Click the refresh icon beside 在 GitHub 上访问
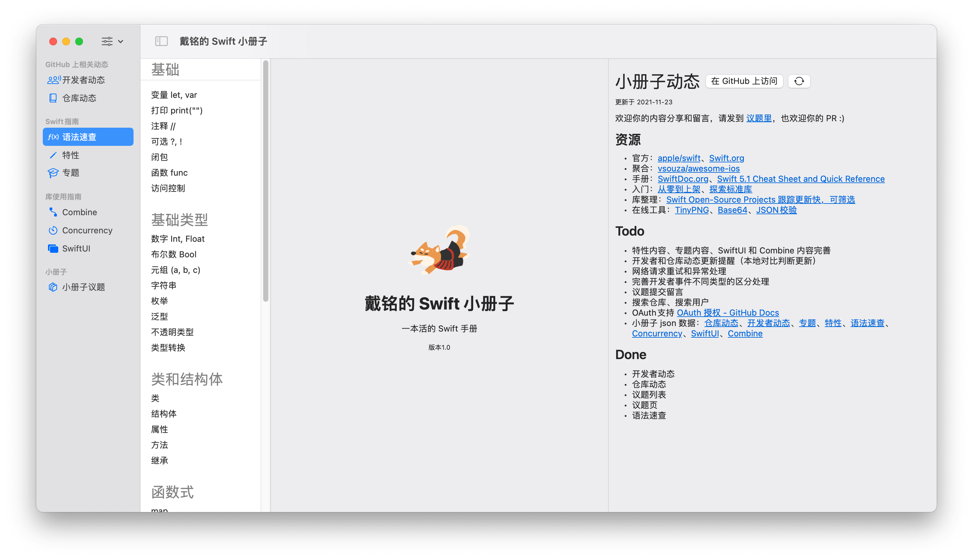 (x=799, y=81)
